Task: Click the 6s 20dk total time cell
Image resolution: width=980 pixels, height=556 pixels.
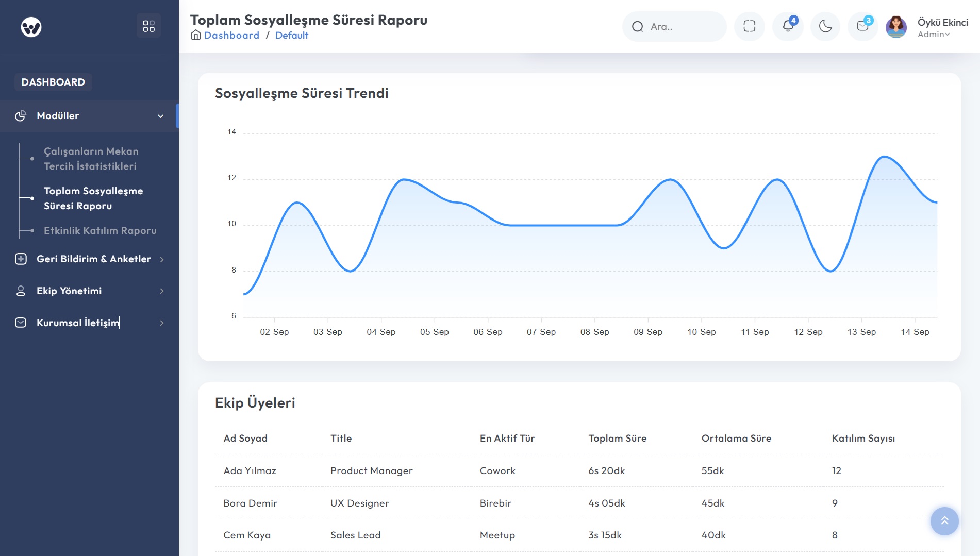Action: (x=606, y=471)
